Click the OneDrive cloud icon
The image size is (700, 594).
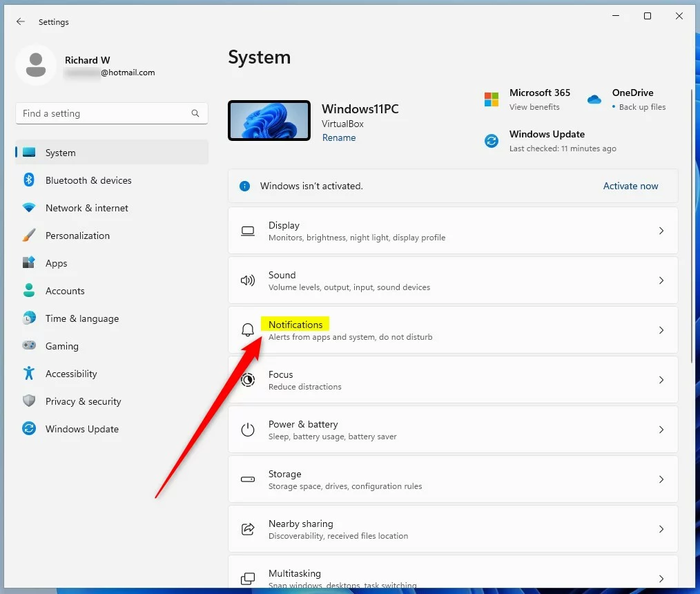(594, 99)
